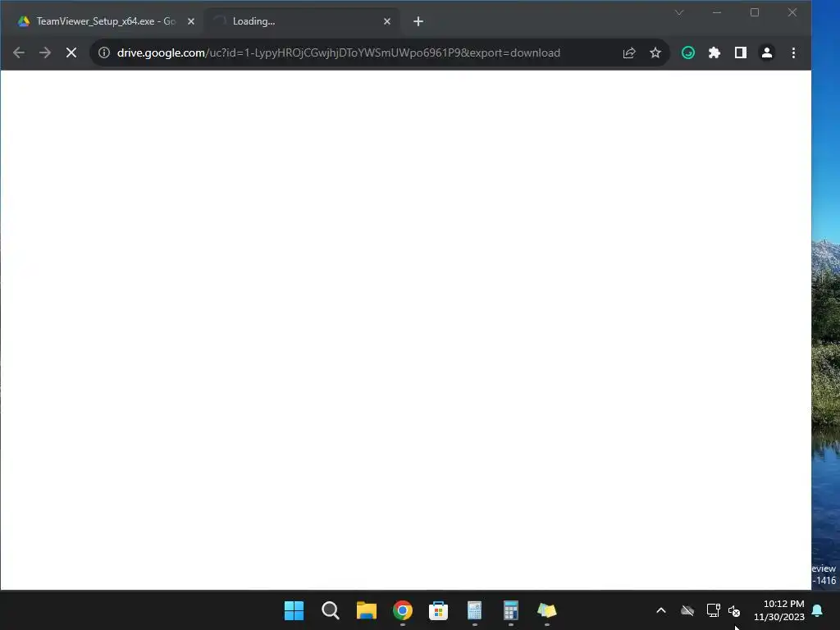Open notification bell icon
The height and width of the screenshot is (630, 840).
pos(818,610)
